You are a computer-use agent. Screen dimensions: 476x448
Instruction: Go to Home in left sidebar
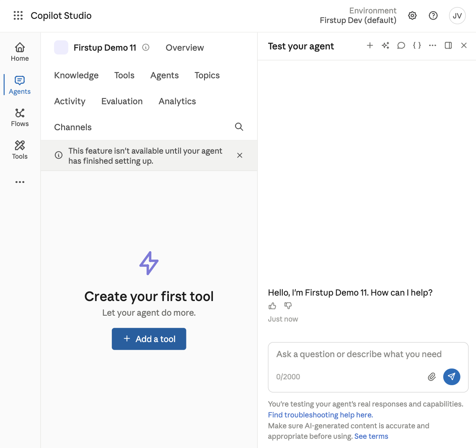tap(20, 52)
